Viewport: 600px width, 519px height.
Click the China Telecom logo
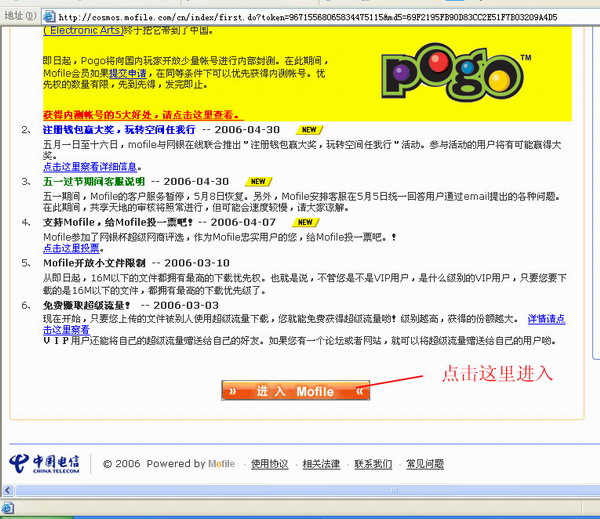(44, 464)
